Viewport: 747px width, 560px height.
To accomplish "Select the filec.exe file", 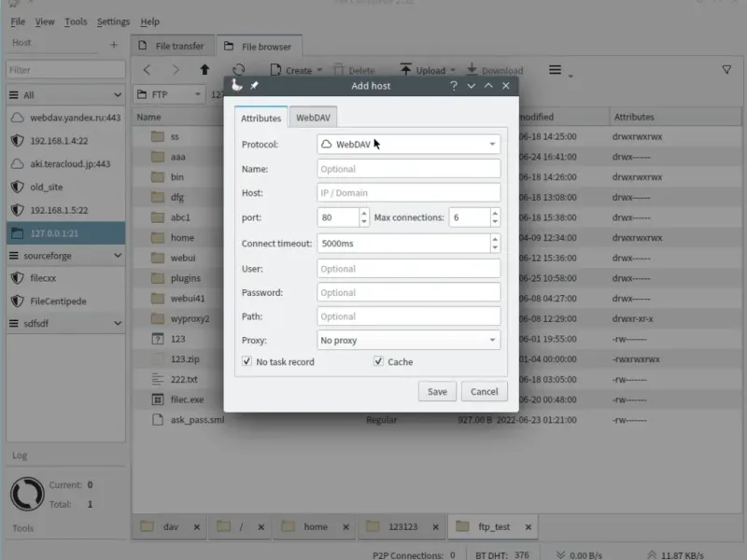I will pos(187,399).
